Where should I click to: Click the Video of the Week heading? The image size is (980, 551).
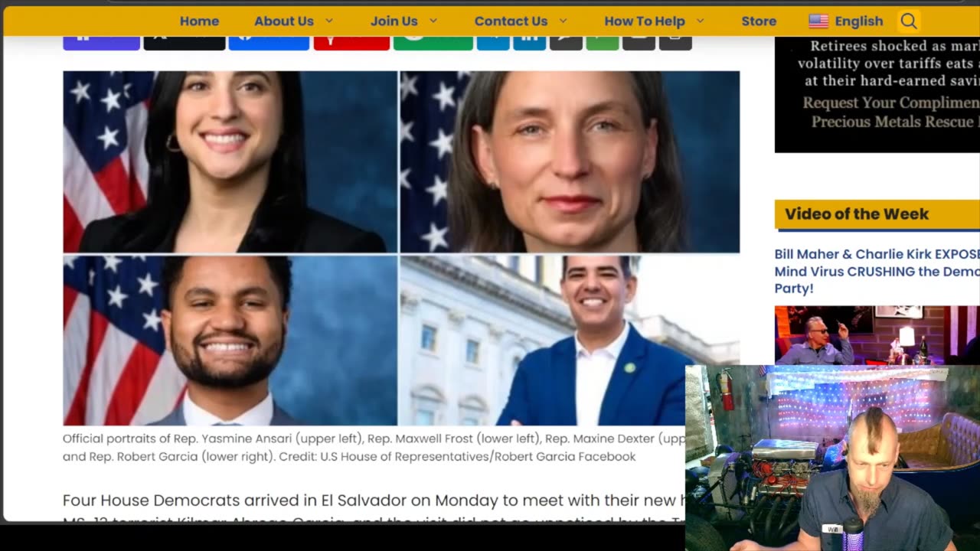coord(856,214)
